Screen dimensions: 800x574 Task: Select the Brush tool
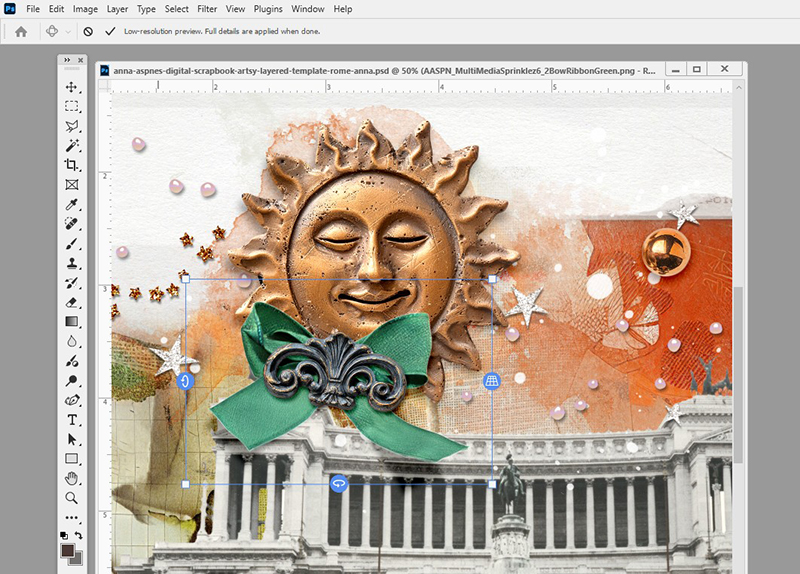pyautogui.click(x=71, y=243)
